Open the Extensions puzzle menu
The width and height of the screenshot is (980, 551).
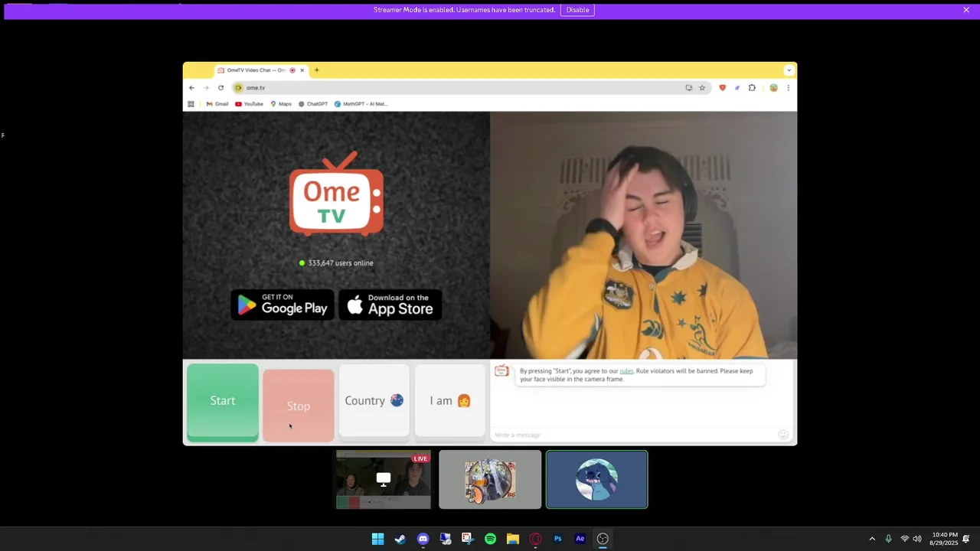click(752, 88)
